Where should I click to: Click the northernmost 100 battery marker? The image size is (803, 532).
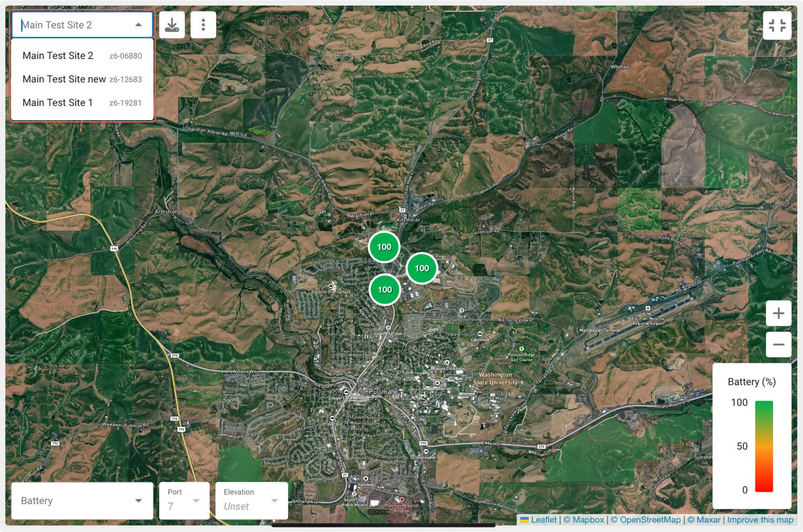click(384, 247)
